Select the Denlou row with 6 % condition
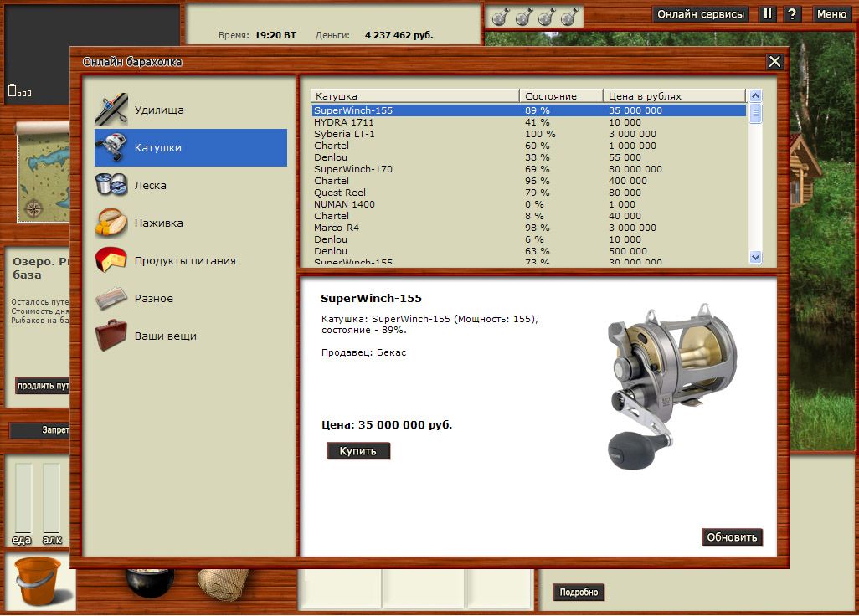Viewport: 859px width, 616px height. pyautogui.click(x=528, y=239)
